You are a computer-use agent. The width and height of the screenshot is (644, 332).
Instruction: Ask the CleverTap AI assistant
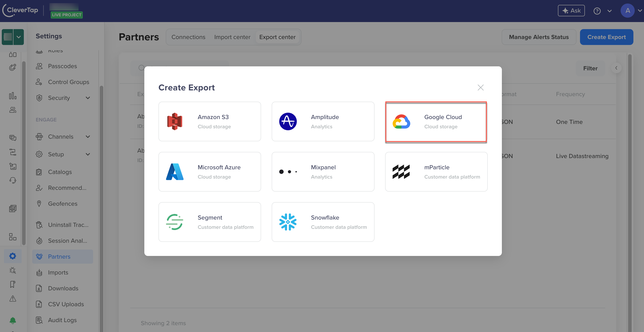pos(571,11)
